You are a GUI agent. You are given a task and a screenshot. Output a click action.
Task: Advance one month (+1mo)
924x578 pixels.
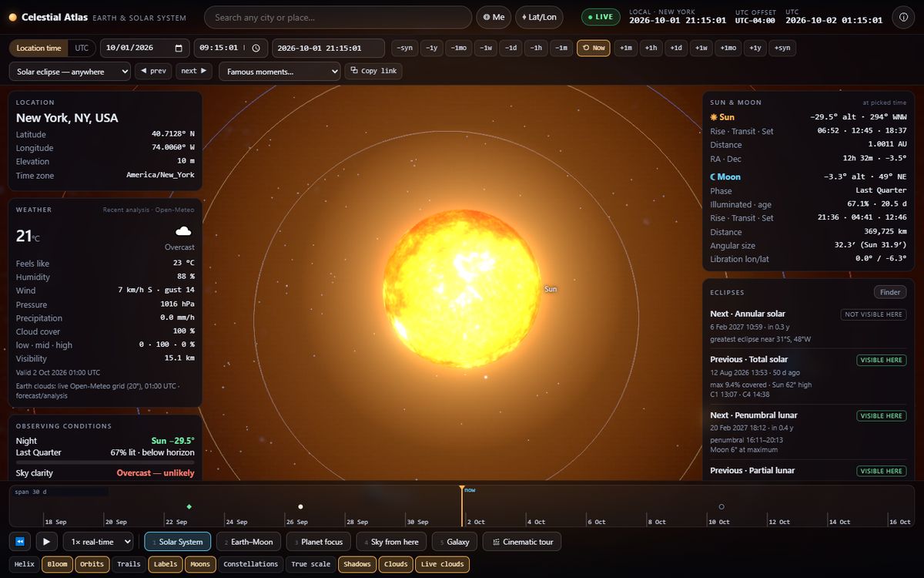728,48
